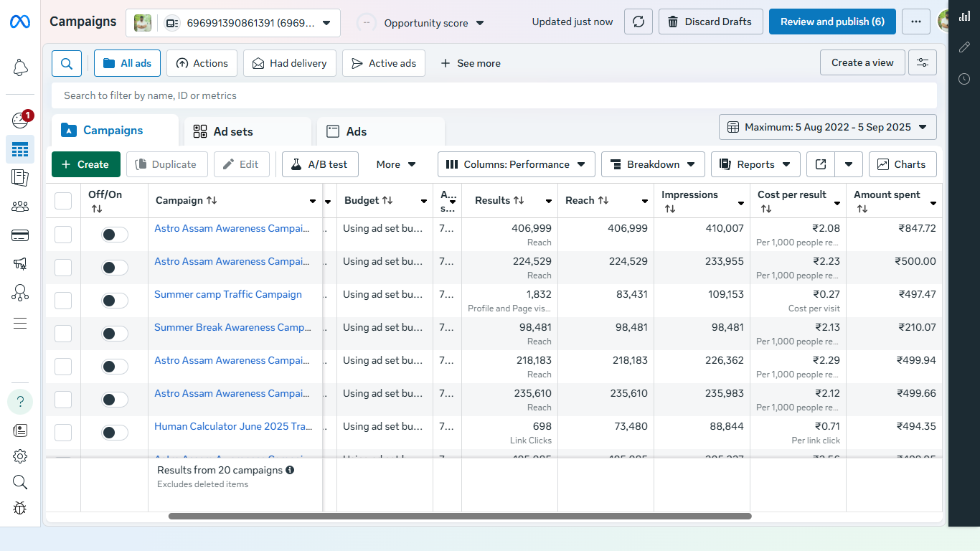
Task: Open Billing via the card icon
Action: [x=19, y=235]
